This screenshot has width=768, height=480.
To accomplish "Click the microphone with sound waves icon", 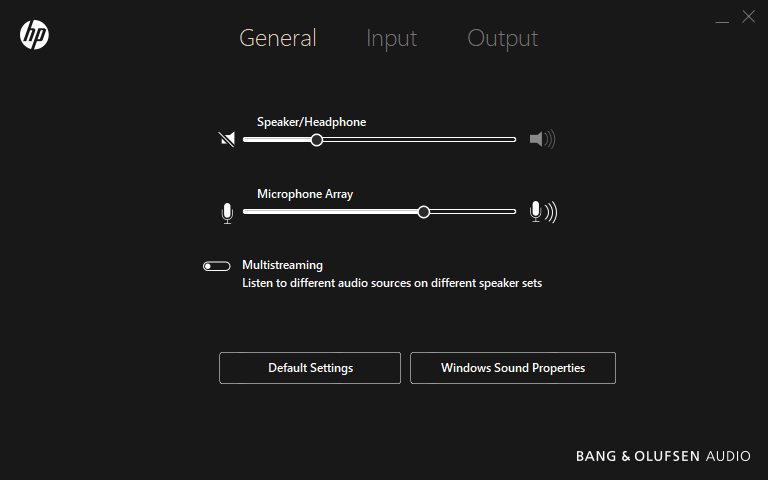I will coord(544,212).
